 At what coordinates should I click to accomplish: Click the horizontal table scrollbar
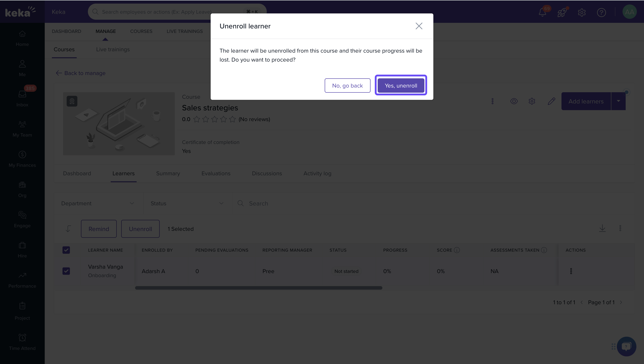258,288
